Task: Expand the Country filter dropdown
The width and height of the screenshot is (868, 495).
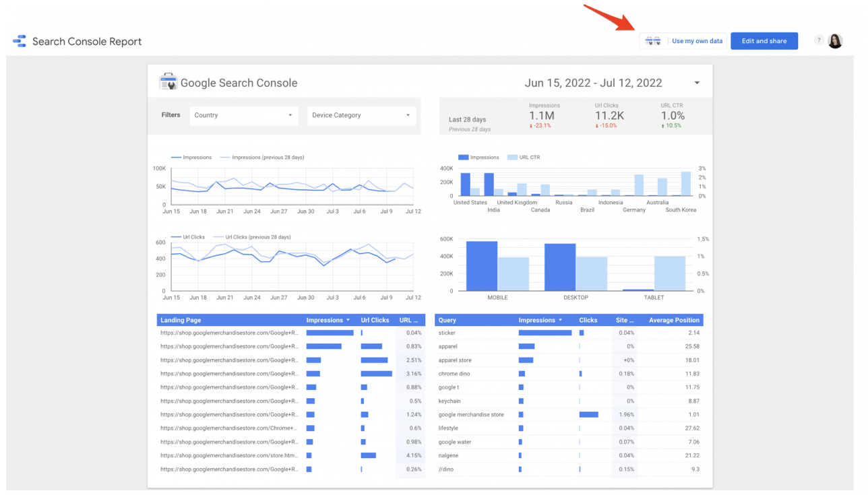Action: click(x=243, y=115)
